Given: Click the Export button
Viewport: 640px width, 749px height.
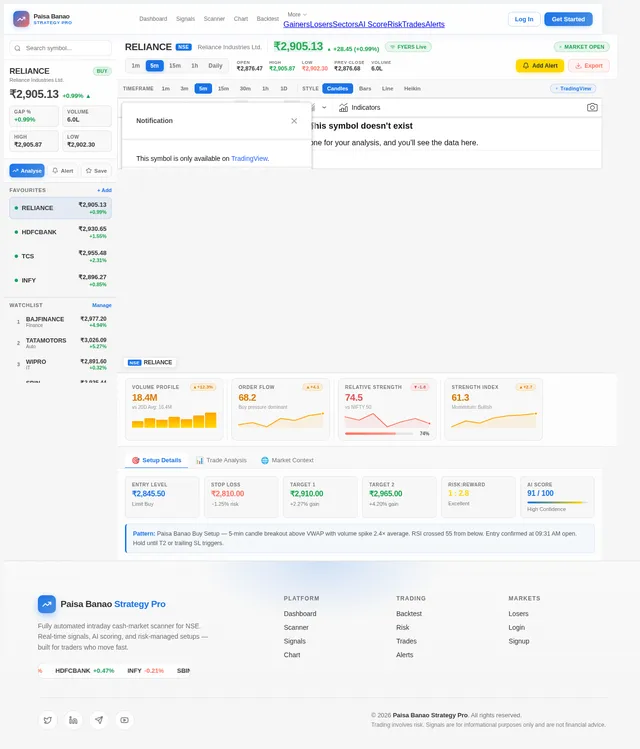Looking at the screenshot, I should tap(589, 65).
